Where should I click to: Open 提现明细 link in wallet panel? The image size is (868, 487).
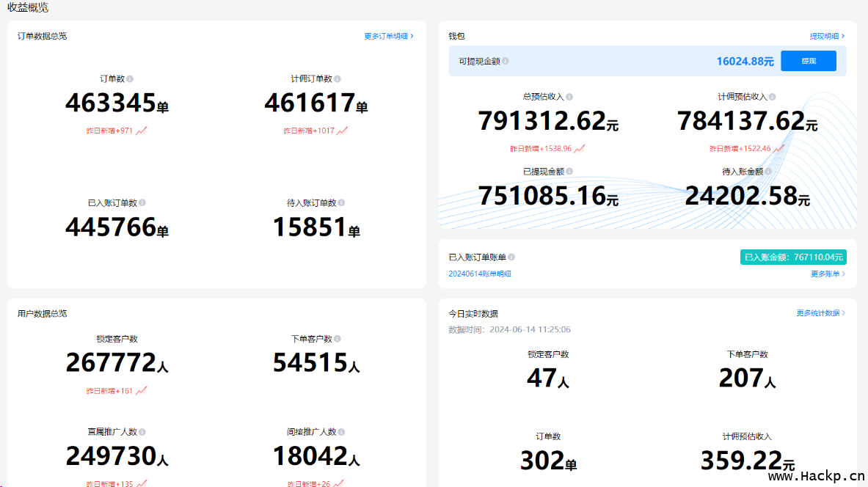coord(827,36)
